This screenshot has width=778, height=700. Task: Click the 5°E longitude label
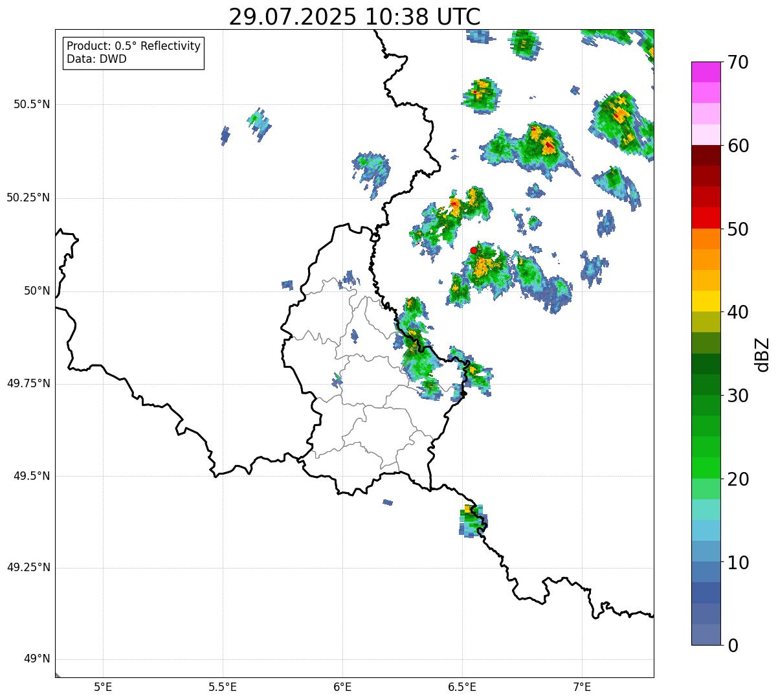[103, 686]
